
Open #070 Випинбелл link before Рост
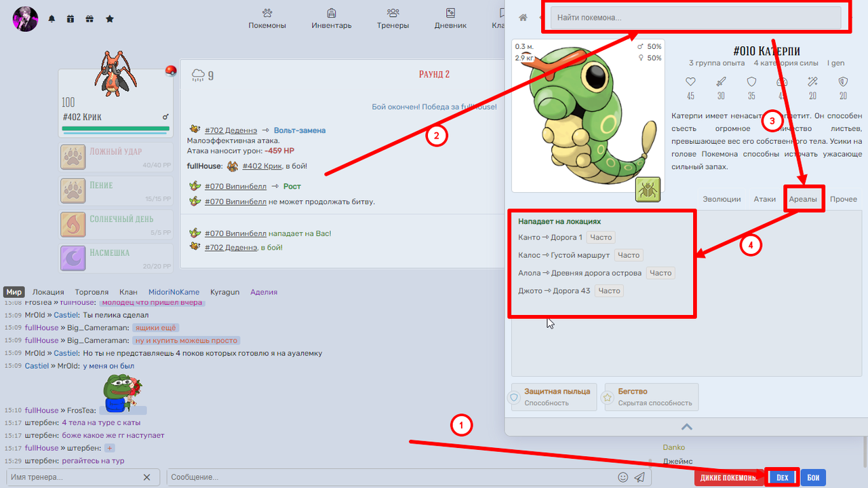[x=235, y=186]
